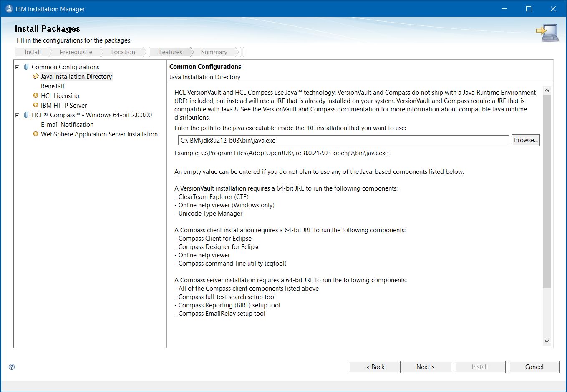Click the status icon beside HCL Licensing
This screenshot has height=392, width=567.
pos(36,95)
